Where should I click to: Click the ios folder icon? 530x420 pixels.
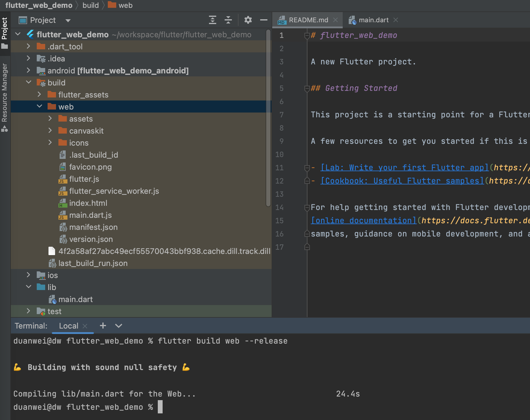41,275
